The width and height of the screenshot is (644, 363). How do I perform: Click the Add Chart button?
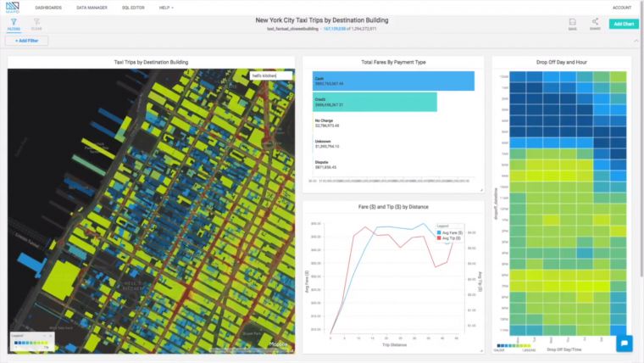point(624,24)
